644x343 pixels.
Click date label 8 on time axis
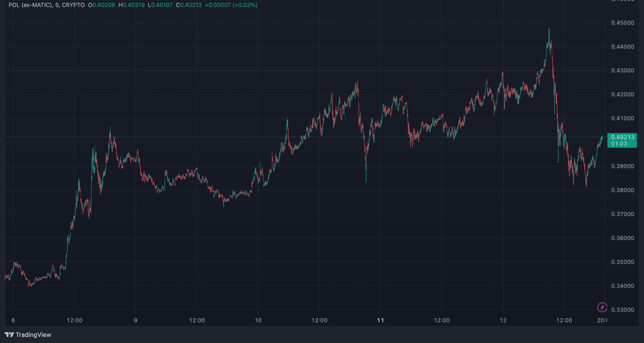coord(13,320)
